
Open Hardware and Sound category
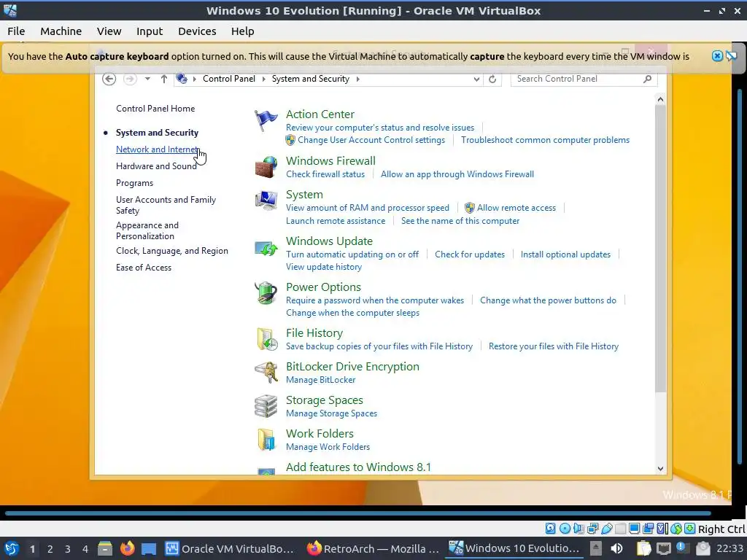coord(156,166)
